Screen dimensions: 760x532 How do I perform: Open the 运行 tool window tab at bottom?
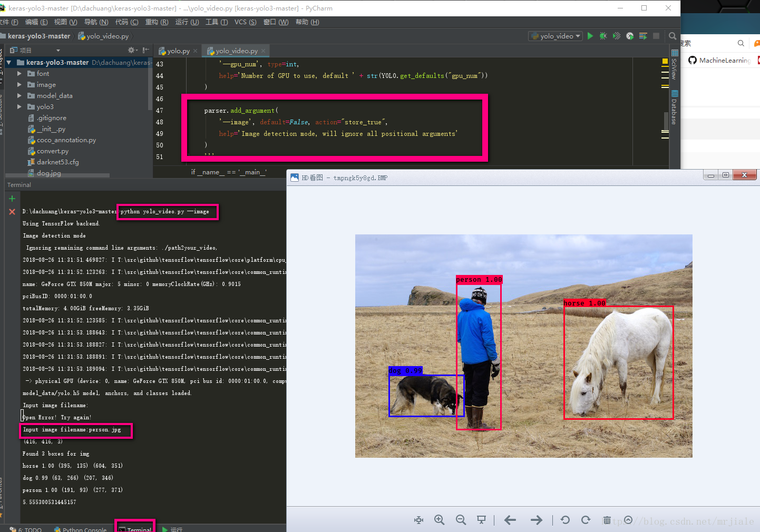(172, 529)
